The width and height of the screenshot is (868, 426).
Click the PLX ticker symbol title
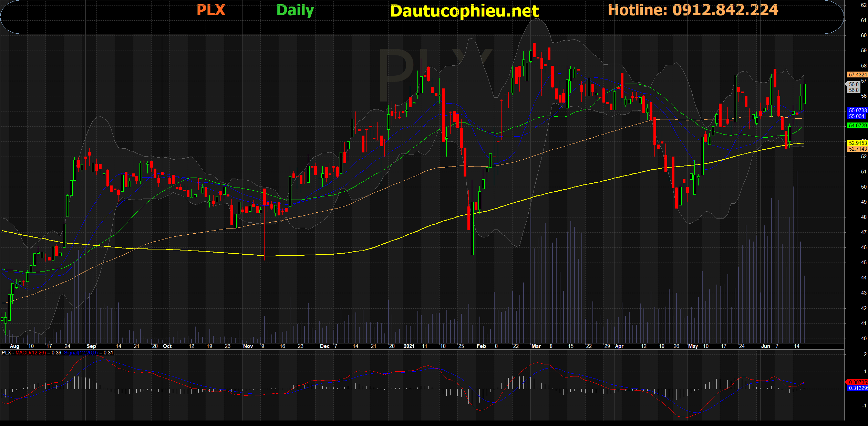(x=210, y=10)
